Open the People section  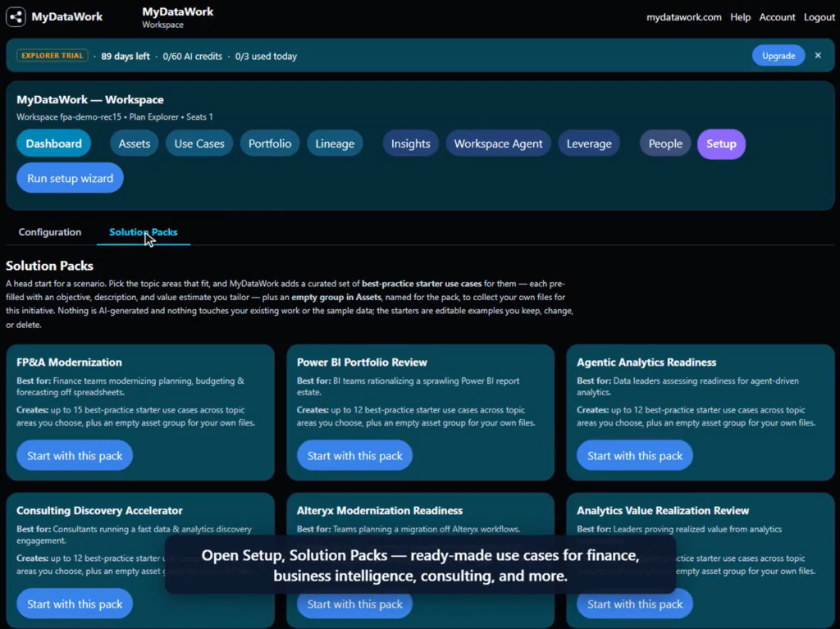click(x=665, y=144)
